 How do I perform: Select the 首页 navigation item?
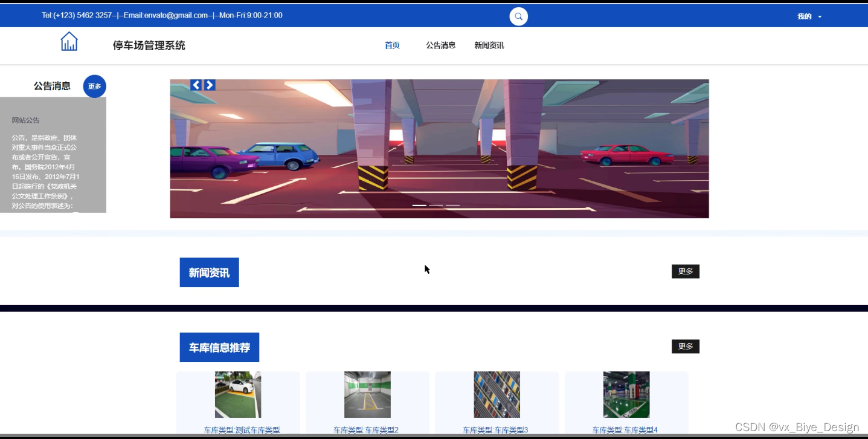click(392, 45)
